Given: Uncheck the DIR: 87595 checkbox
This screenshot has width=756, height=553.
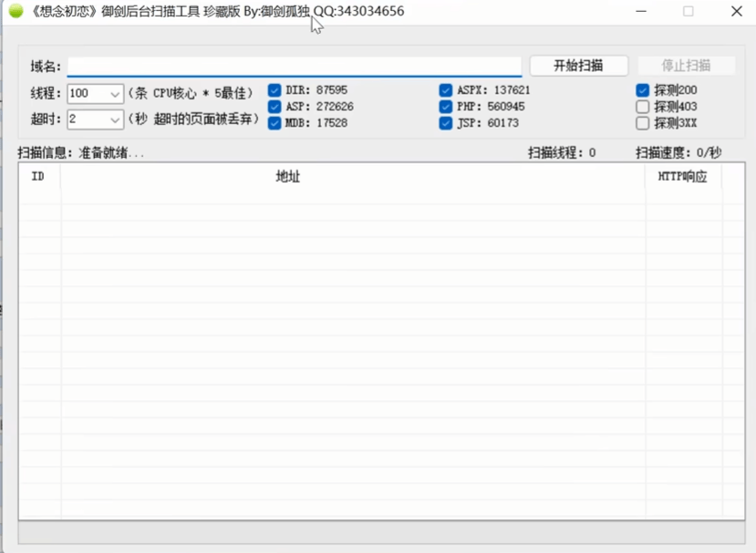Looking at the screenshot, I should (274, 90).
